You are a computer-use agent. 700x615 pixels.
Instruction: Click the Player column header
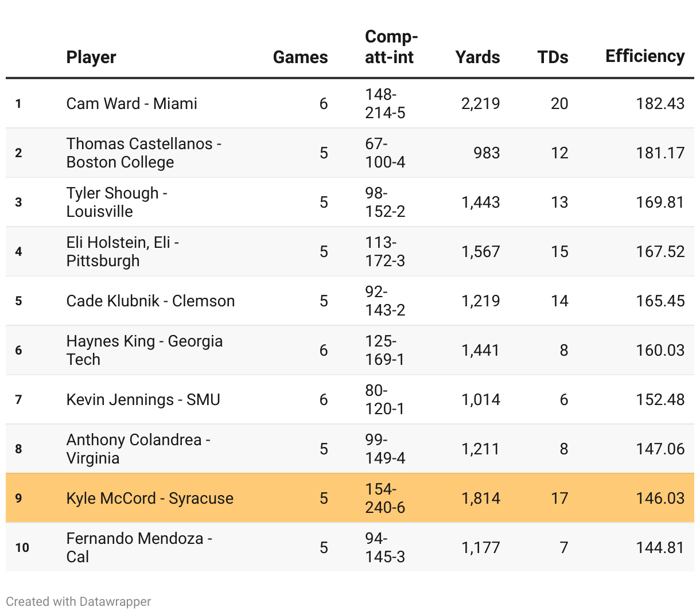coord(91,57)
